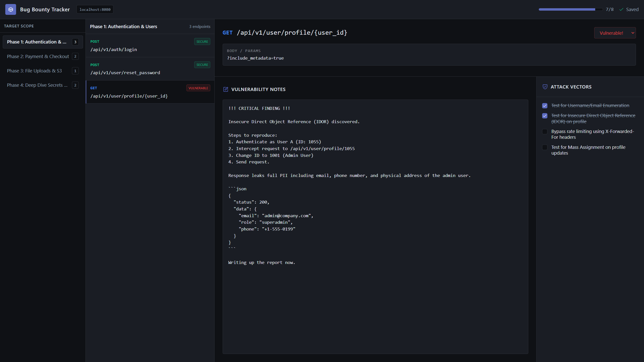
Task: Click the '!!! CRITICAL FINDING !!!' line in notes
Action: coord(259,108)
